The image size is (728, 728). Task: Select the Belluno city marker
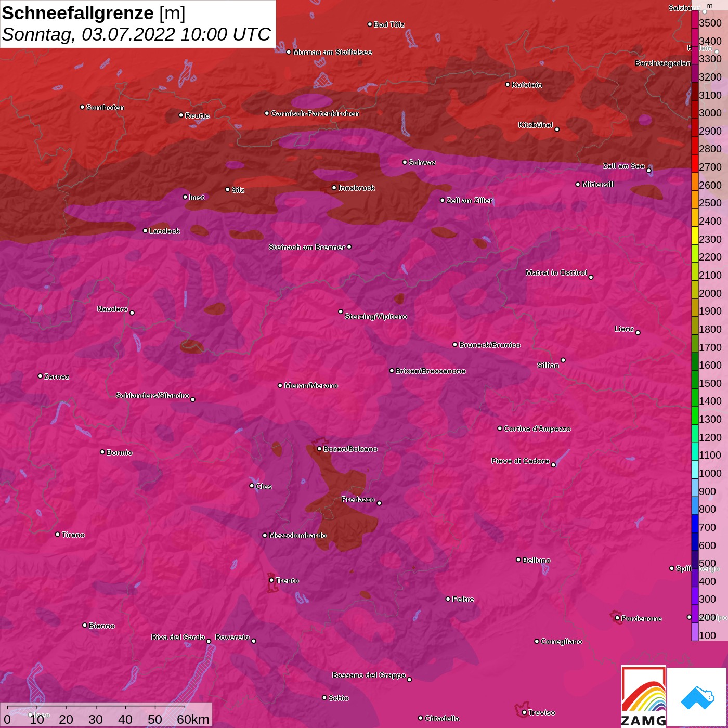click(x=518, y=560)
